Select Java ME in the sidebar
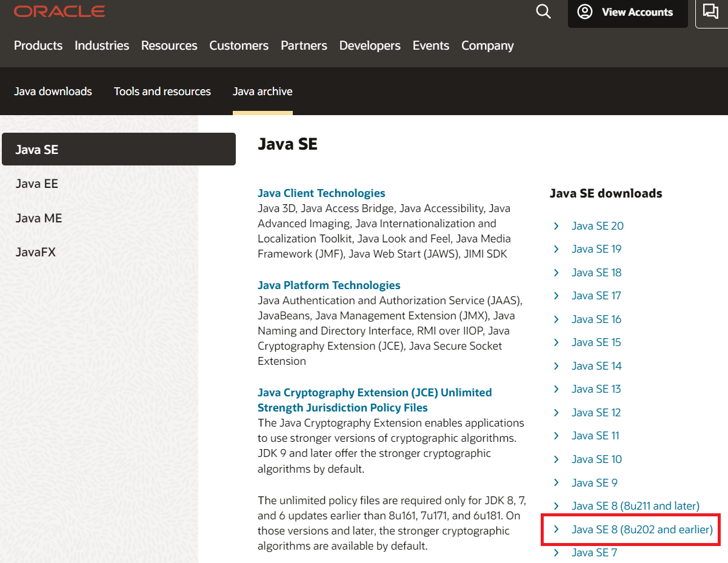Screen dimensions: 728x563 tap(39, 218)
